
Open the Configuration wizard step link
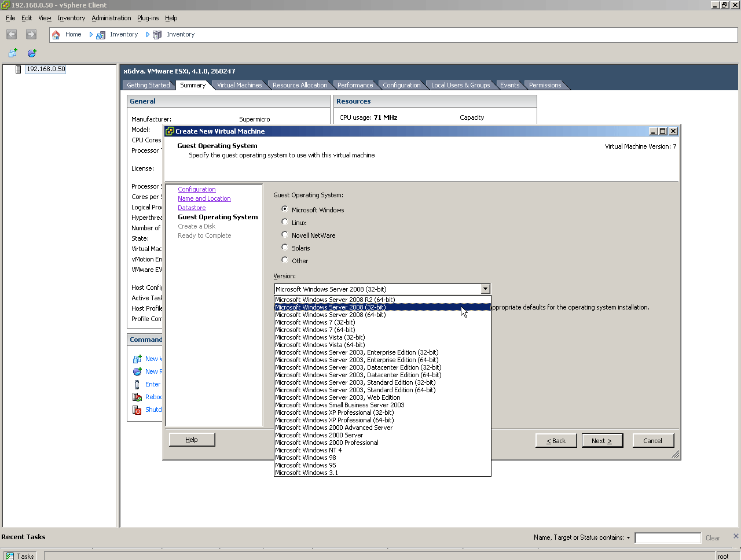click(x=197, y=189)
